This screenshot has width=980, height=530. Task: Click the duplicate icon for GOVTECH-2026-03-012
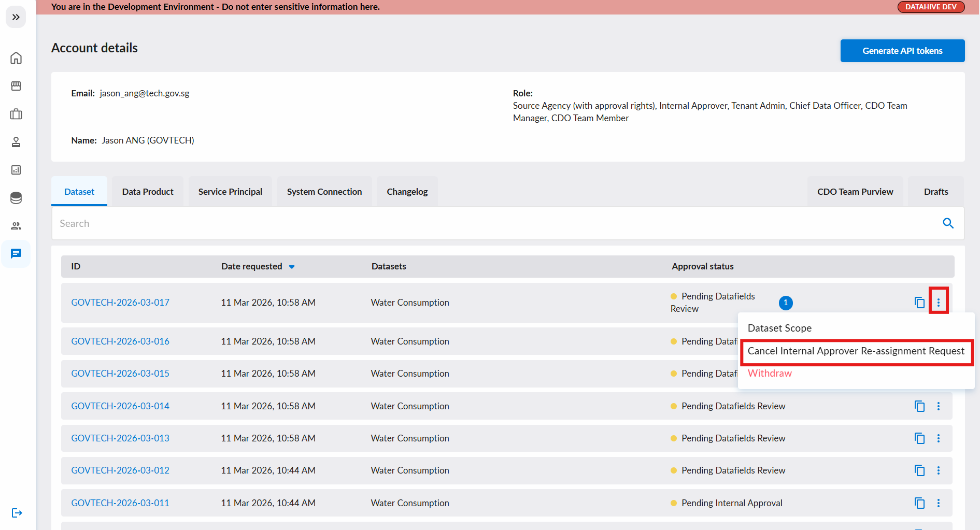[919, 470]
